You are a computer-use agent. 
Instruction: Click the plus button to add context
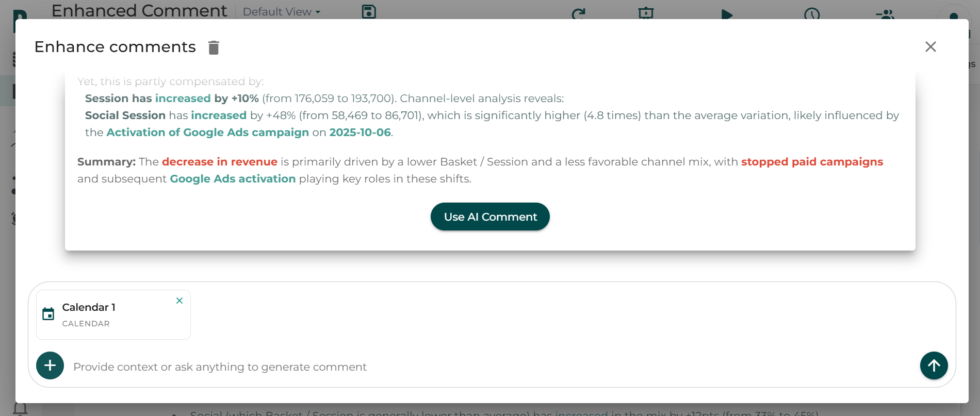coord(50,365)
